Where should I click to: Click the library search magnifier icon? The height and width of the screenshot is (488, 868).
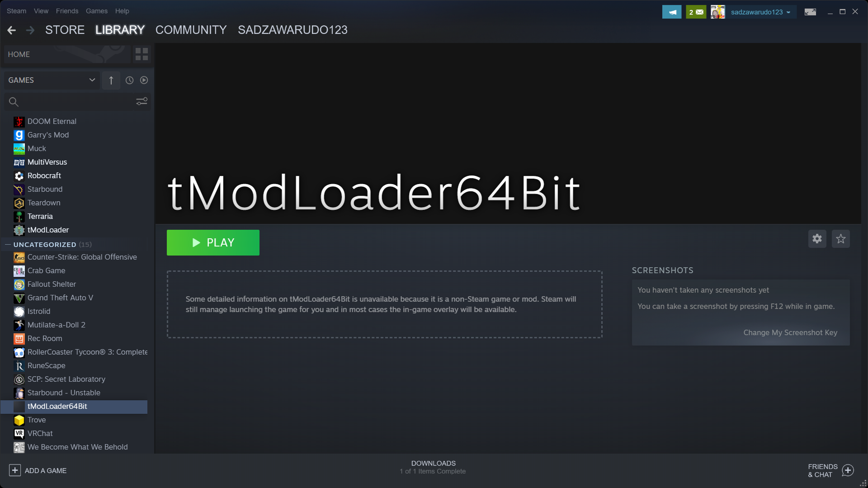[14, 102]
